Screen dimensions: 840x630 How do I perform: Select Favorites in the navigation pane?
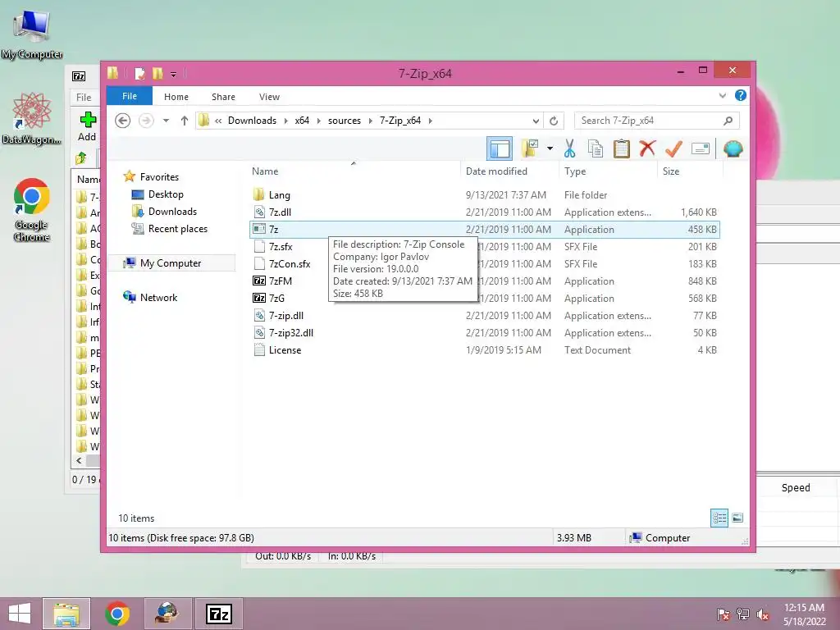(159, 177)
